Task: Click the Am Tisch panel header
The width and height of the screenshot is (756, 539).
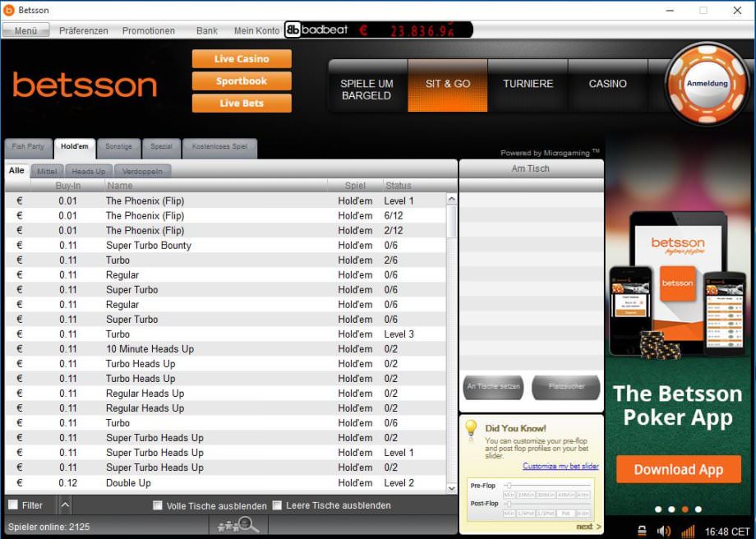Action: [531, 168]
